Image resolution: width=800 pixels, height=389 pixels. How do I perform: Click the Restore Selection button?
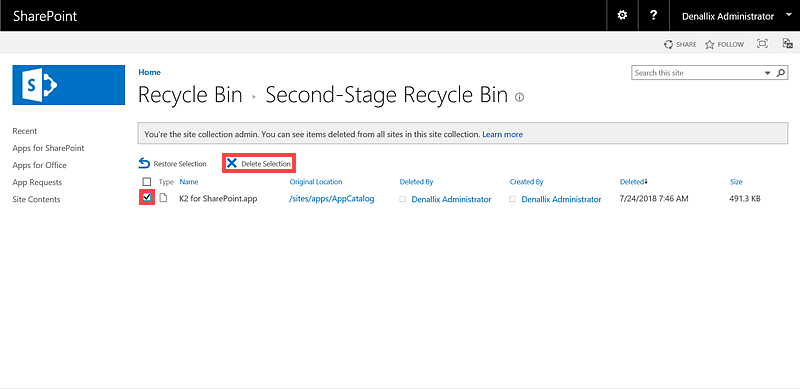coord(172,163)
